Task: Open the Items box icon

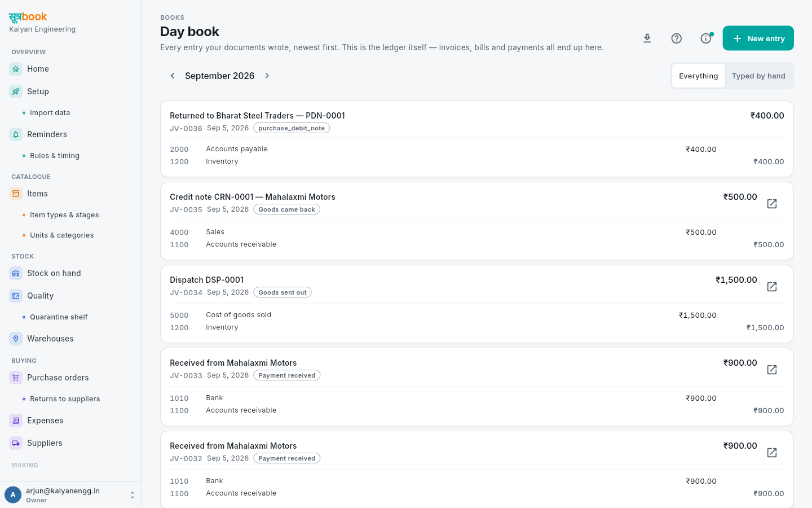Action: 16,194
